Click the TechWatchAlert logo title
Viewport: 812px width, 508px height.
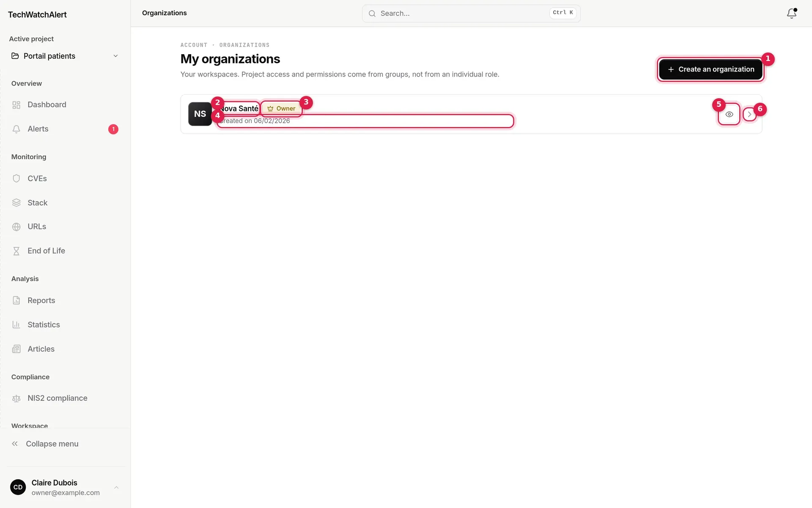click(37, 14)
